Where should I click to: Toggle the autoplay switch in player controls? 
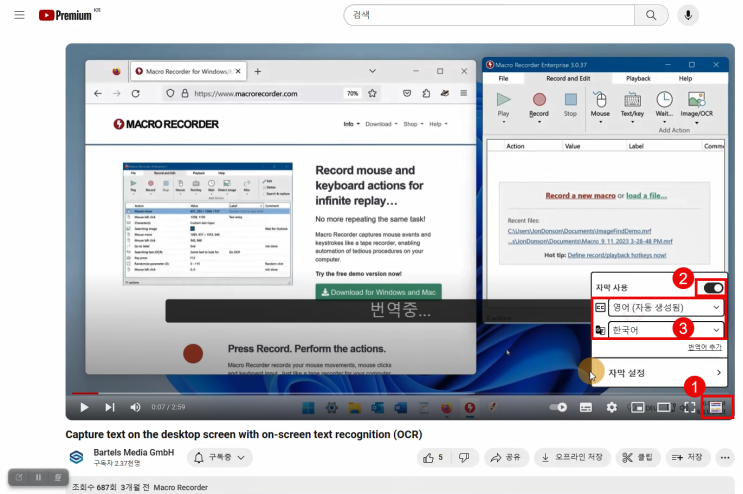(x=558, y=407)
